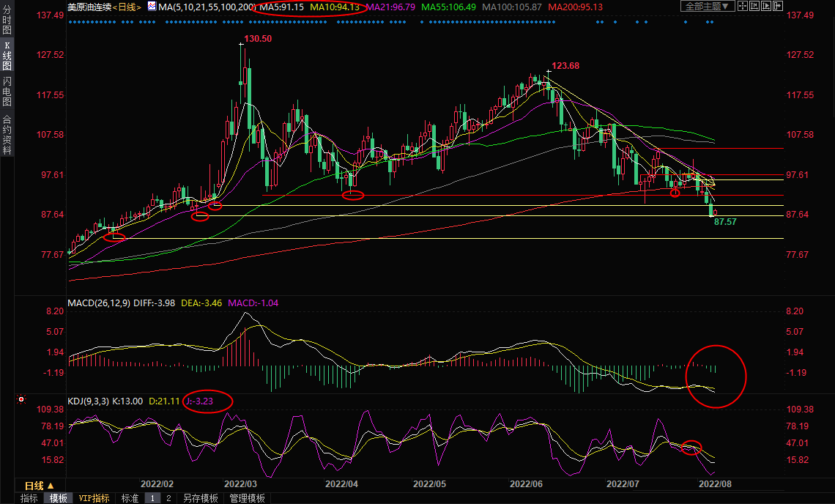Click the MA indicator chart icon
The width and height of the screenshot is (835, 504).
(152, 6)
